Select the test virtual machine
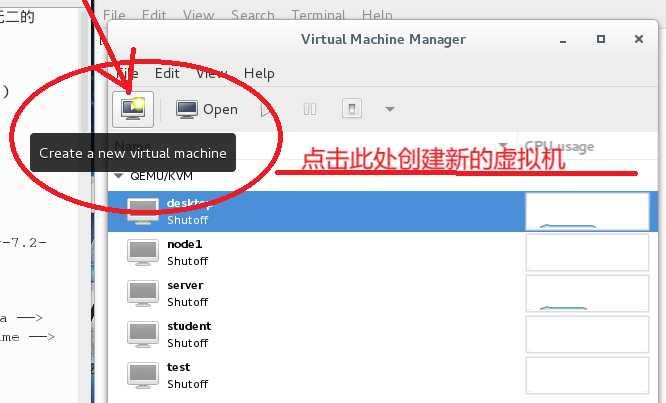Viewport: 666px width, 403px height. (x=383, y=375)
